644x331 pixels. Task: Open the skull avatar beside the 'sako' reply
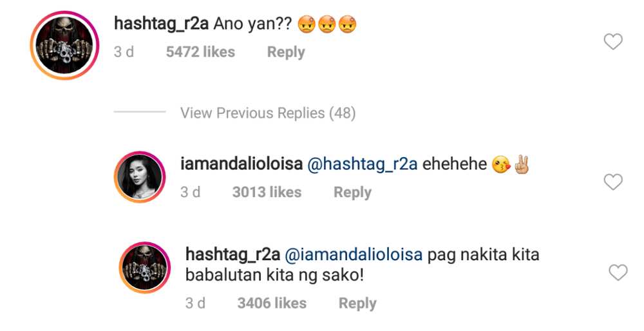(144, 267)
